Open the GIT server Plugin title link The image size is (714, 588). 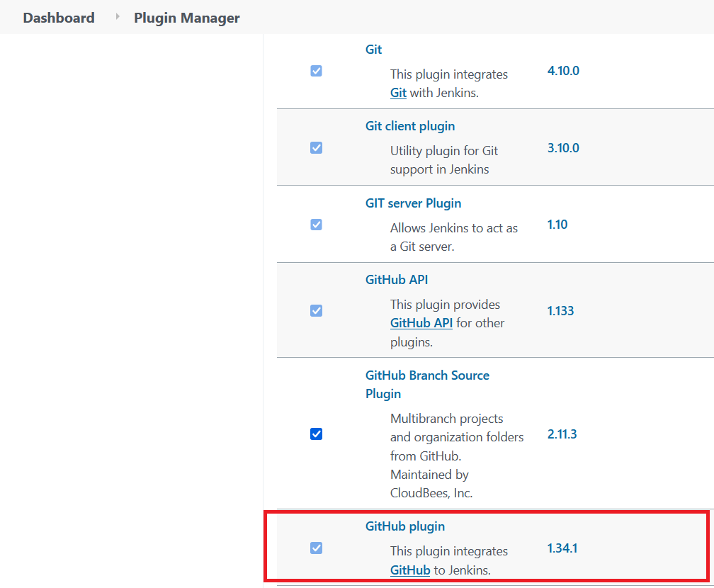[x=413, y=203]
